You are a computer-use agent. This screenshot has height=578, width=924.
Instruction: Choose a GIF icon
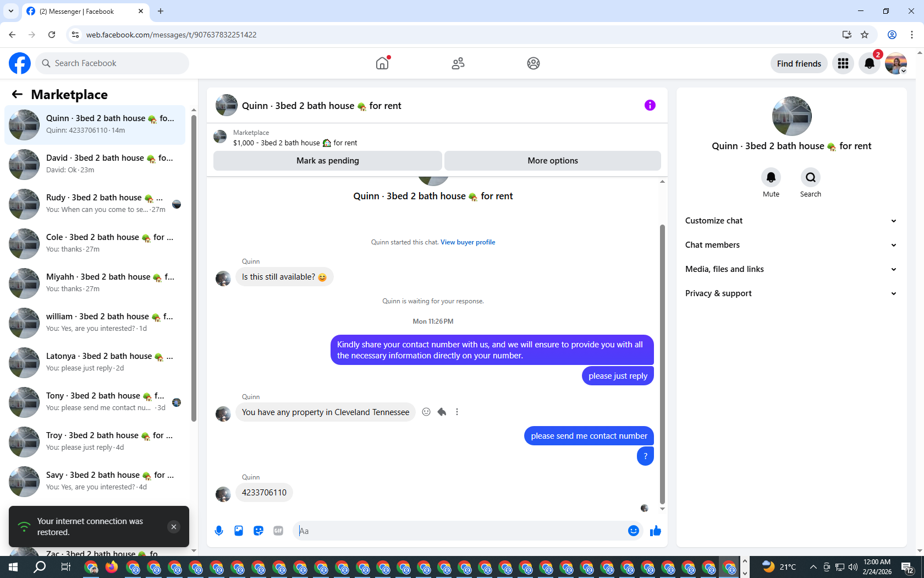point(278,531)
